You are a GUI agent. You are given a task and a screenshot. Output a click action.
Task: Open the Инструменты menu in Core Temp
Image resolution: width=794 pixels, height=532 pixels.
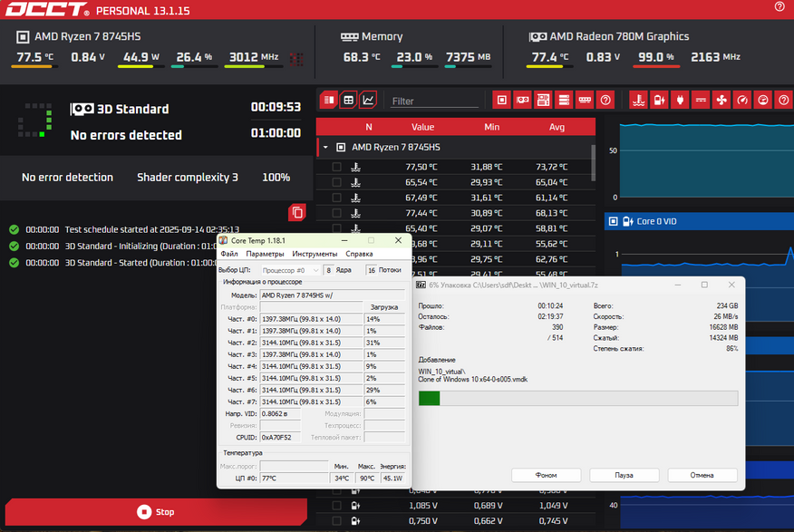click(315, 254)
